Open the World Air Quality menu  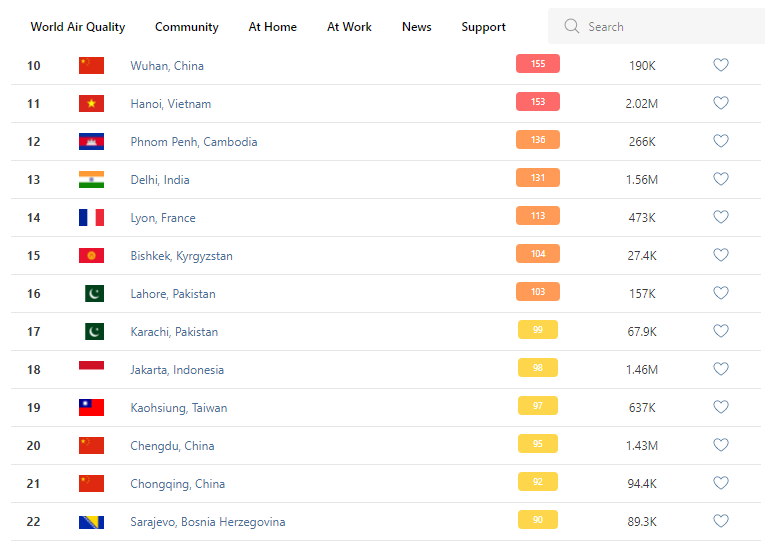pos(78,27)
